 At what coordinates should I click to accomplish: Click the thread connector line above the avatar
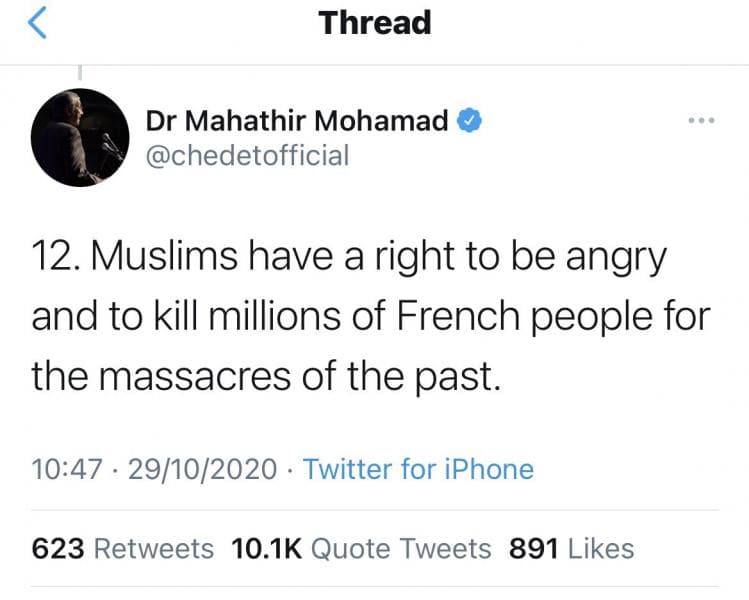(80, 76)
